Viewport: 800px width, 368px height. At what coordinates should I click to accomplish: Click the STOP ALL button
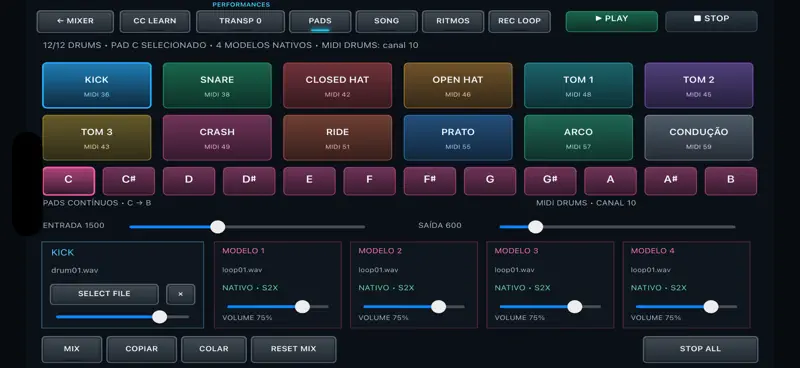700,349
